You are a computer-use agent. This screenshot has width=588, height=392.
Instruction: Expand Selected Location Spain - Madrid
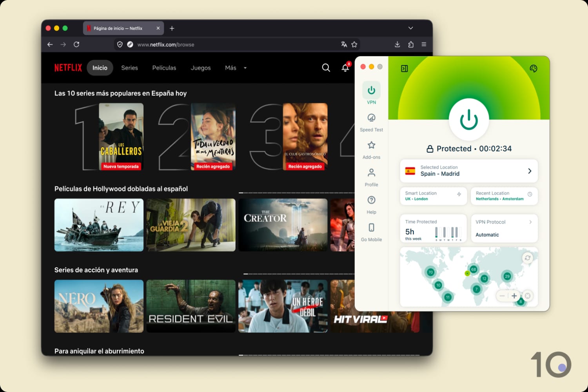469,171
